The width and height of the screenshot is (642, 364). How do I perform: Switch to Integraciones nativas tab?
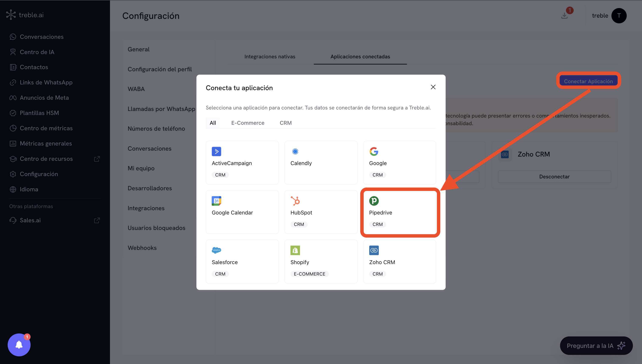coord(270,56)
